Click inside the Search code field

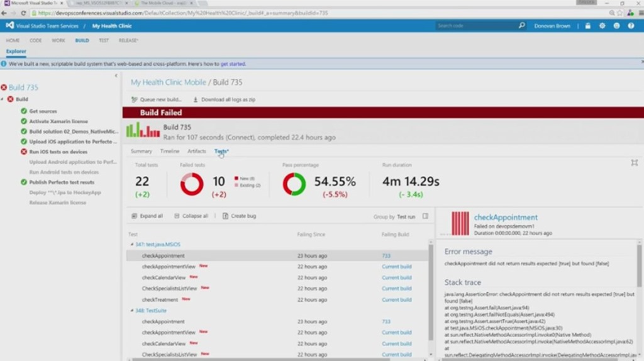475,26
